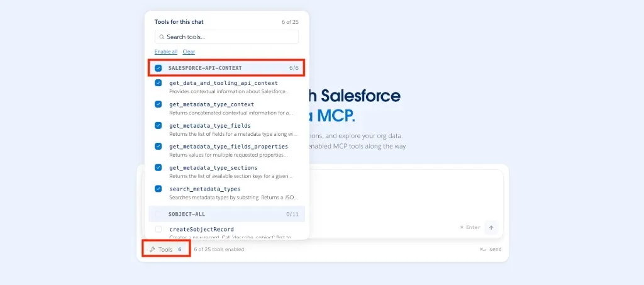Check the SOBJECT-ALL group checkbox
This screenshot has width=644, height=285.
click(158, 214)
